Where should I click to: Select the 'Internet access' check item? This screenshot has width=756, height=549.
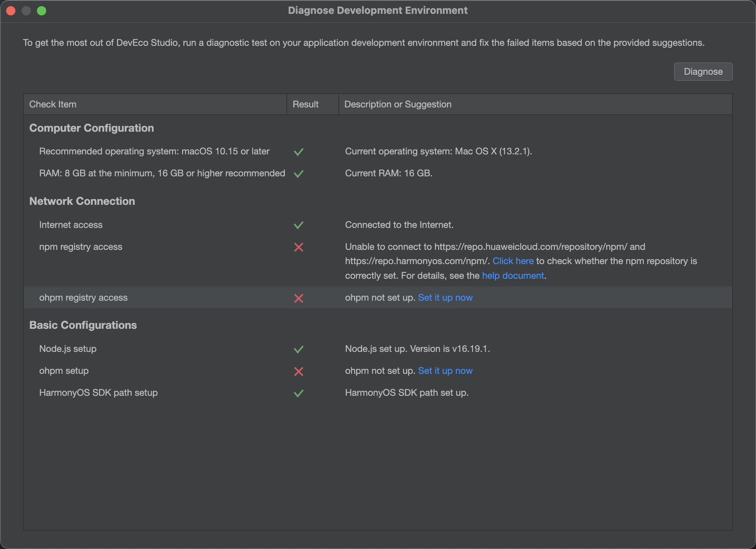point(71,225)
